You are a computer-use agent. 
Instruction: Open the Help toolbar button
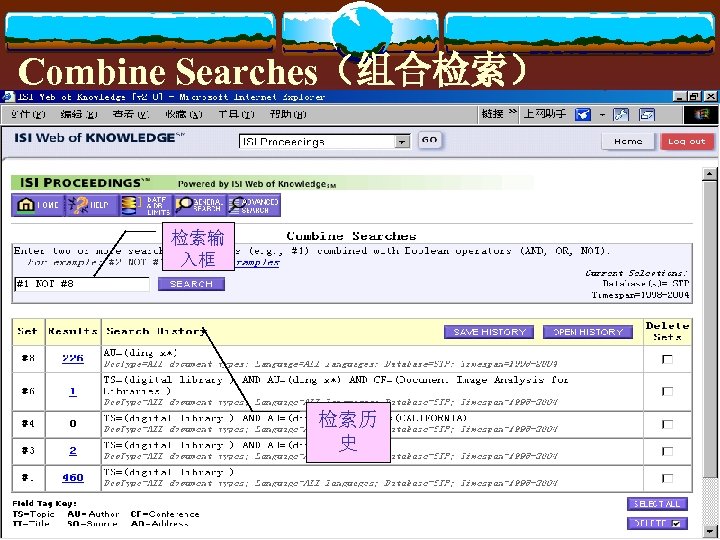click(92, 205)
